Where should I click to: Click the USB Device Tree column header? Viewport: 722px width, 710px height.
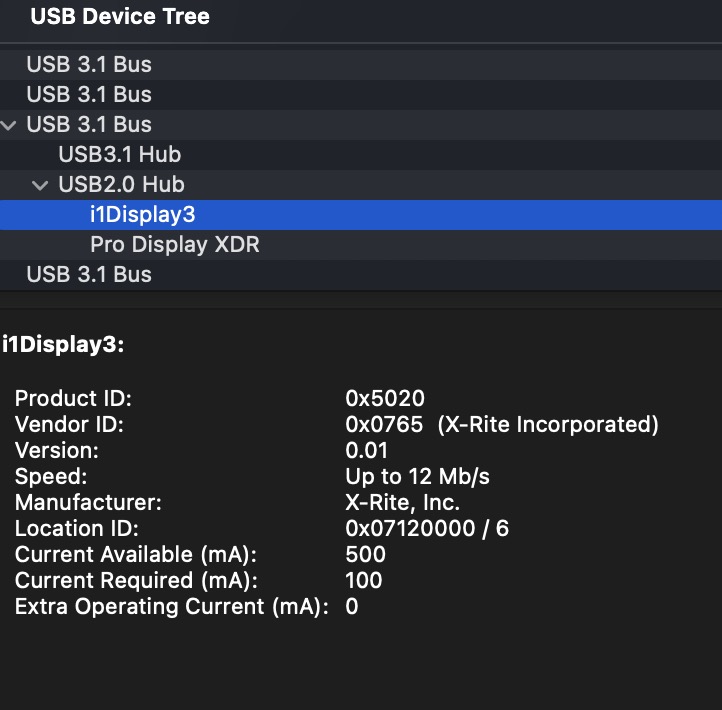click(120, 17)
